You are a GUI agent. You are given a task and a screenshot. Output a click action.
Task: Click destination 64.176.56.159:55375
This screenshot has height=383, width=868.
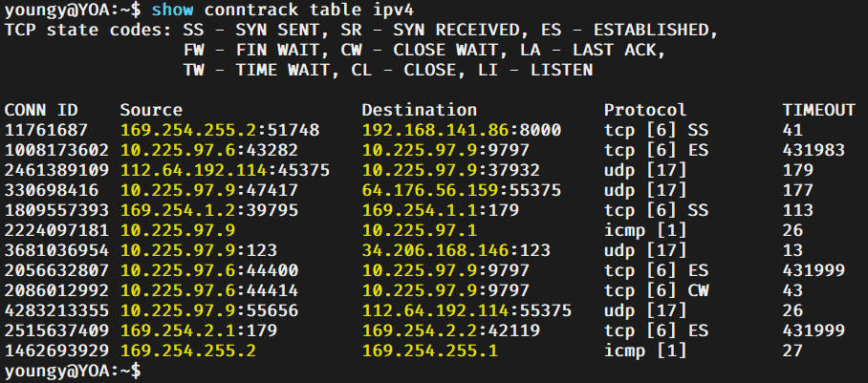pyautogui.click(x=462, y=190)
